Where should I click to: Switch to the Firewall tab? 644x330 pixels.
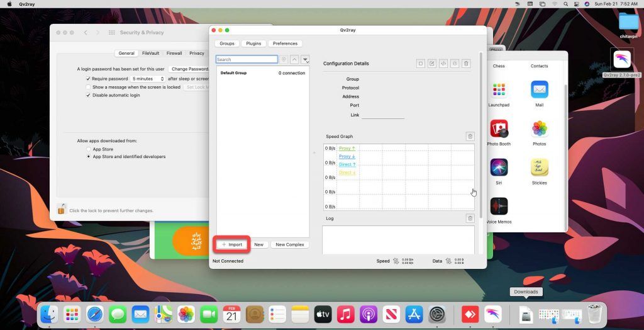point(174,54)
